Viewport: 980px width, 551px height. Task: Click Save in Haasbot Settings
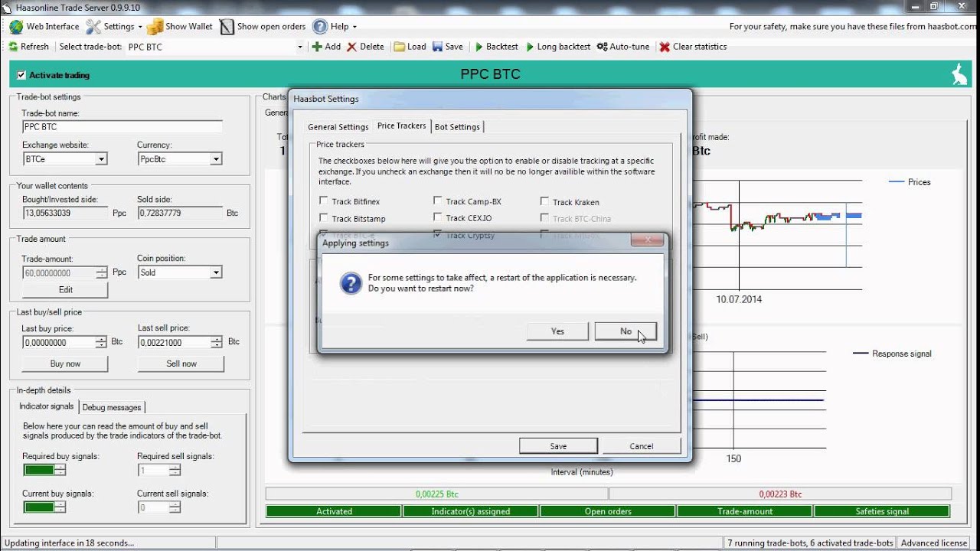coord(558,446)
